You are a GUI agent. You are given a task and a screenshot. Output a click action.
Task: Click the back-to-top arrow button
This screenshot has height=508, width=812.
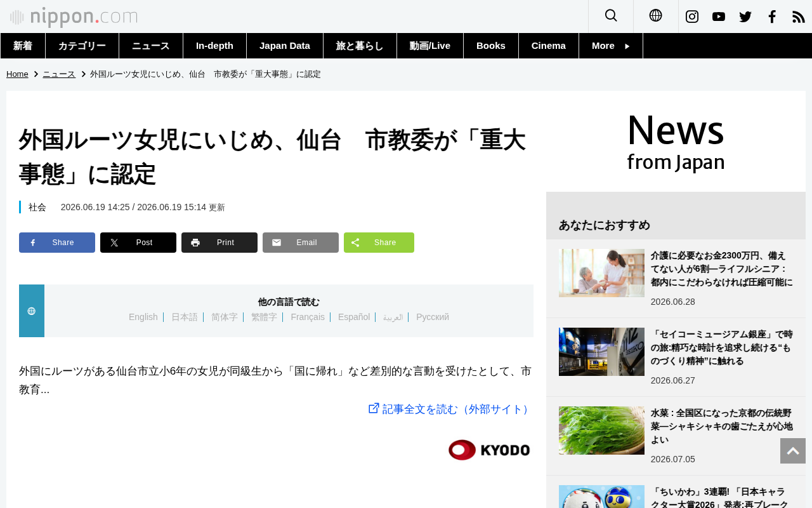point(793,451)
